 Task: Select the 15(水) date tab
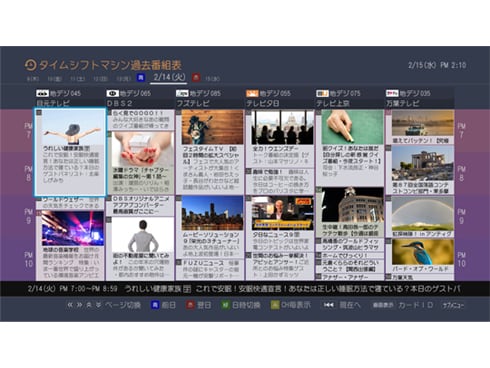[212, 79]
